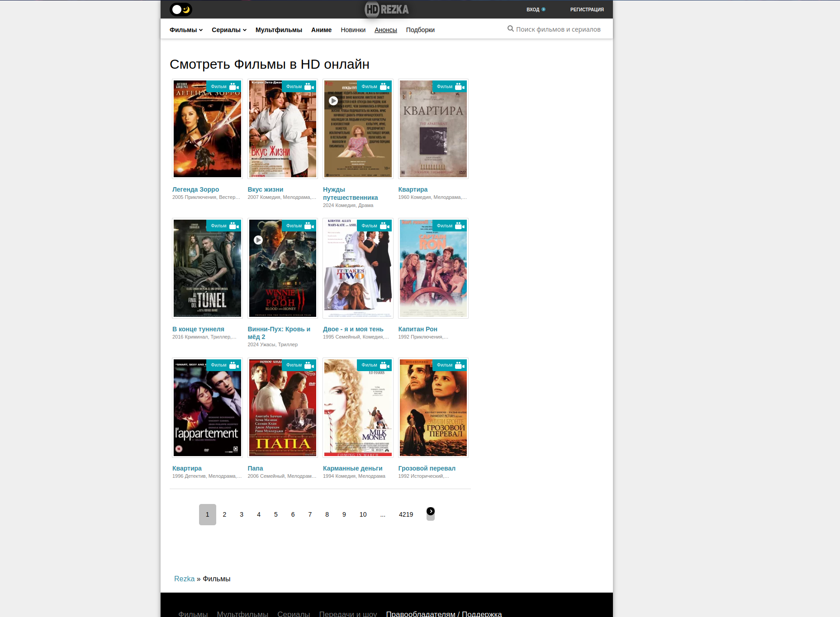This screenshot has width=840, height=617.
Task: Open the Грозовой перевал poster
Action: pyautogui.click(x=433, y=408)
